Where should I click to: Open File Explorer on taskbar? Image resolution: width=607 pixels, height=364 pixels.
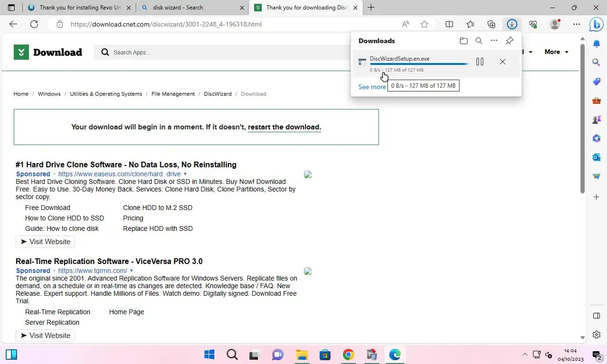point(302,355)
